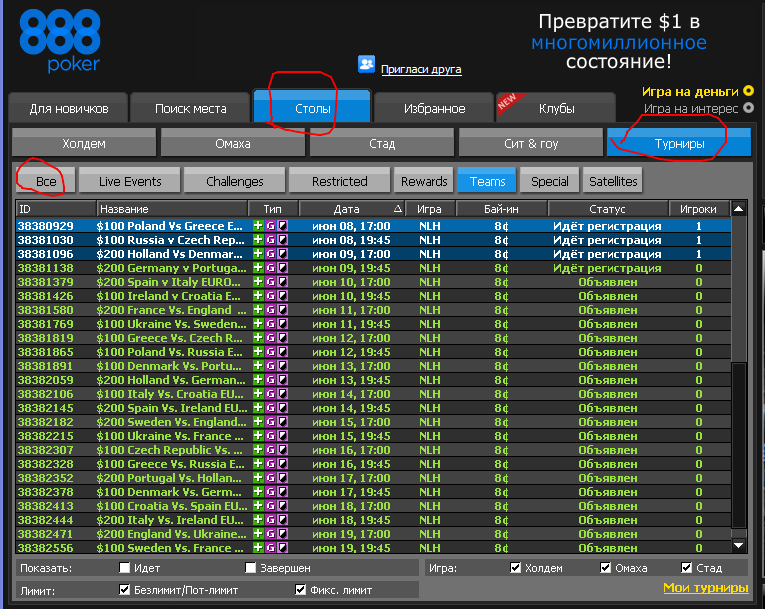Click the Все filter button
765x609 pixels.
tap(46, 181)
